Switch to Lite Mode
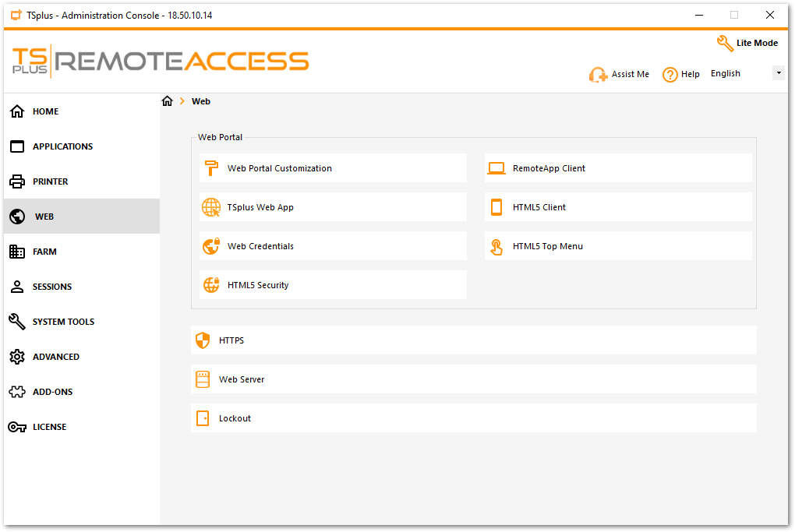This screenshot has height=532, width=795. click(x=747, y=44)
